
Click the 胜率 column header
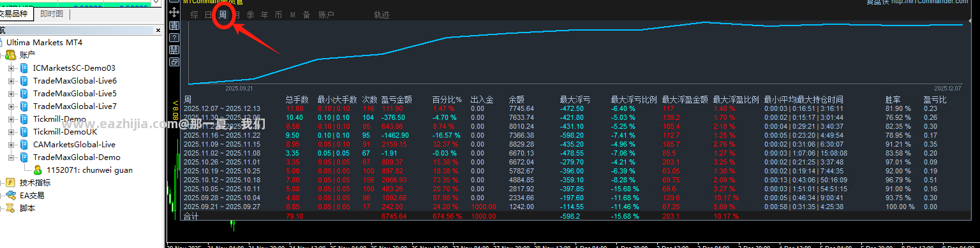click(x=893, y=99)
